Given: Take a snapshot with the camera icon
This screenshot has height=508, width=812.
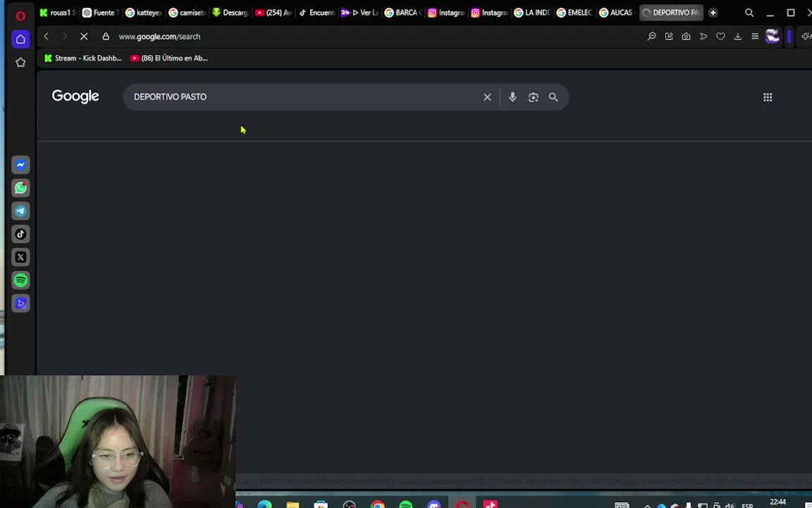Looking at the screenshot, I should [686, 36].
